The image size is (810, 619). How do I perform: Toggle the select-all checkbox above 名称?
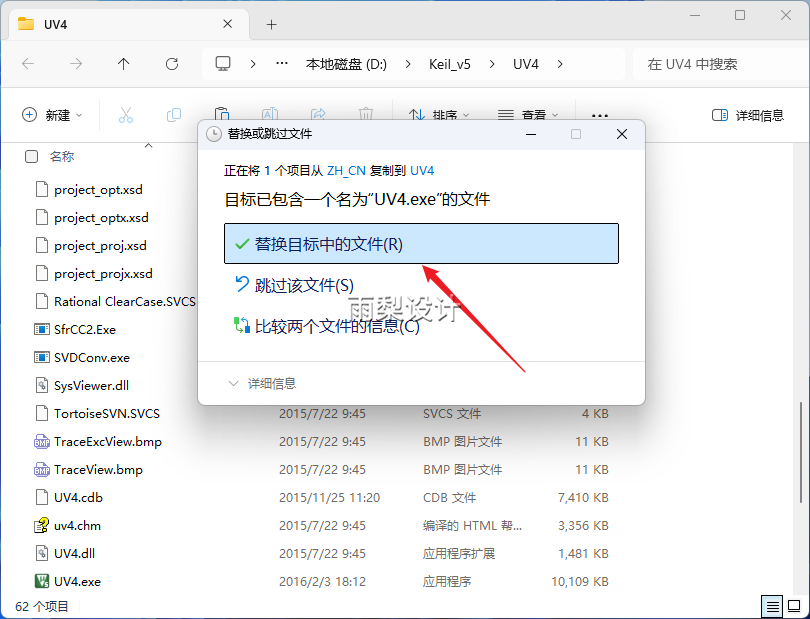(31, 156)
